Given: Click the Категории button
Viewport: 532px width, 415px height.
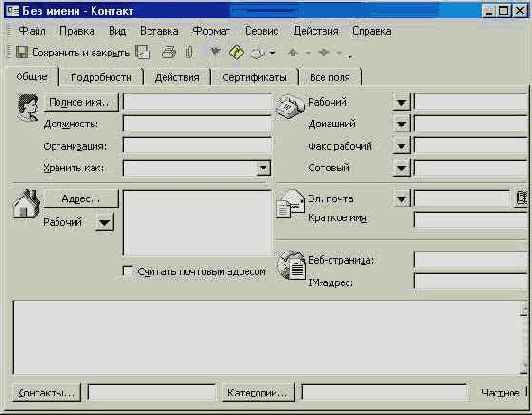Looking at the screenshot, I should [x=258, y=393].
